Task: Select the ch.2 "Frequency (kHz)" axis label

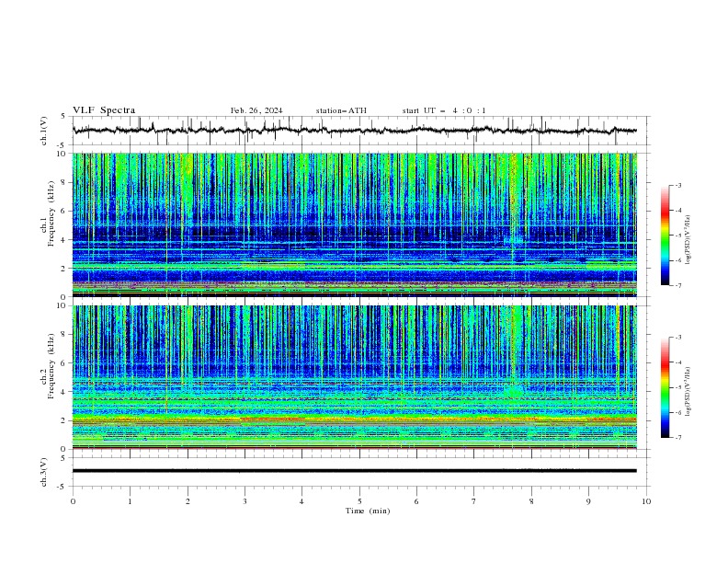Action: pyautogui.click(x=51, y=365)
